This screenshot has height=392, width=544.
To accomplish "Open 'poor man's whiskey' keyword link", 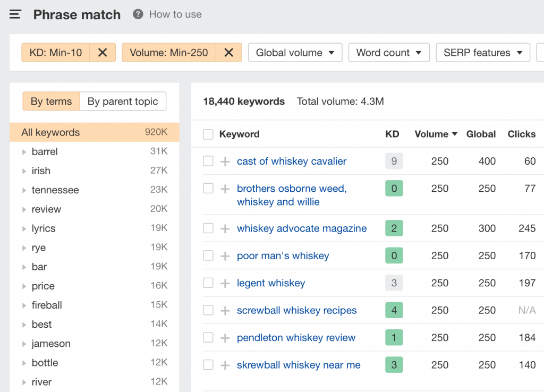I will pos(283,256).
